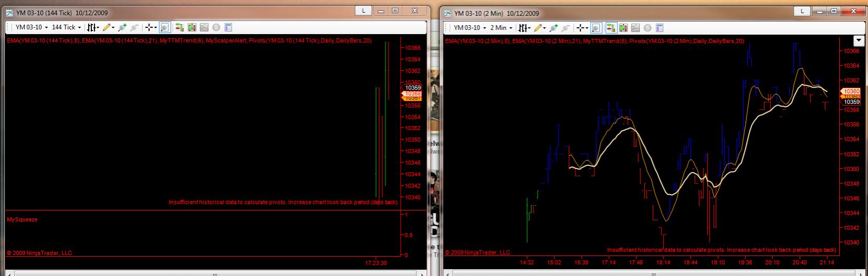Expand cross hair arrow in 144 Tick window
The image size is (868, 276).
click(155, 28)
